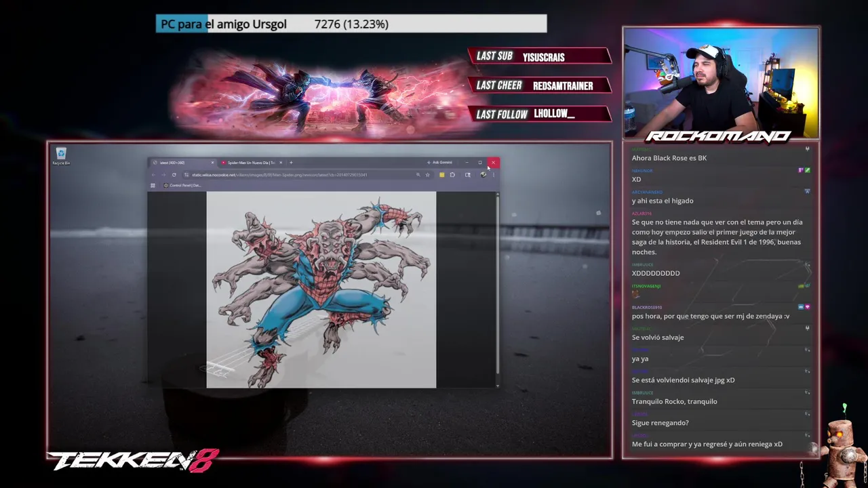
Task: Click message 'Me fui a comprar y ya regresé'
Action: point(707,444)
